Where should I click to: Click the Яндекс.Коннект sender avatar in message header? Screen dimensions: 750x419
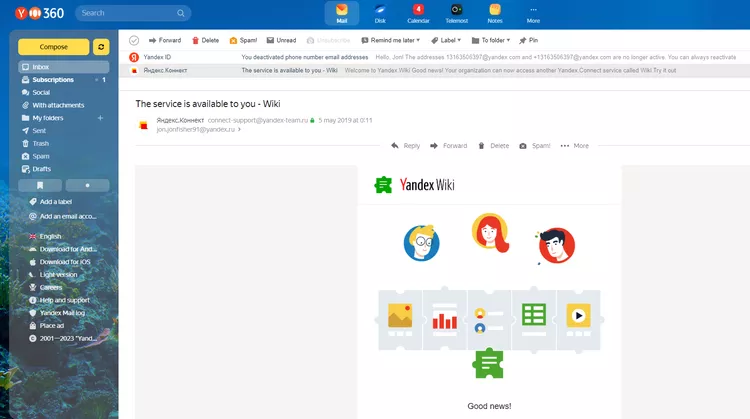(x=143, y=125)
